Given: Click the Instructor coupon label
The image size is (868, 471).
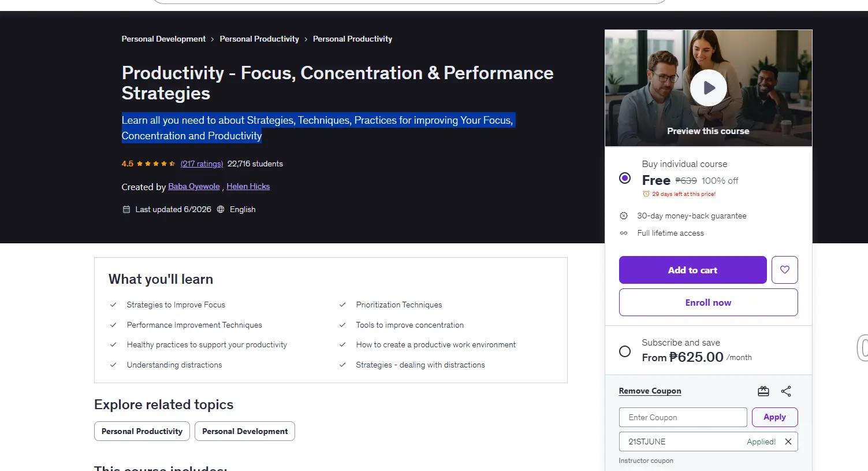Looking at the screenshot, I should coord(646,461).
